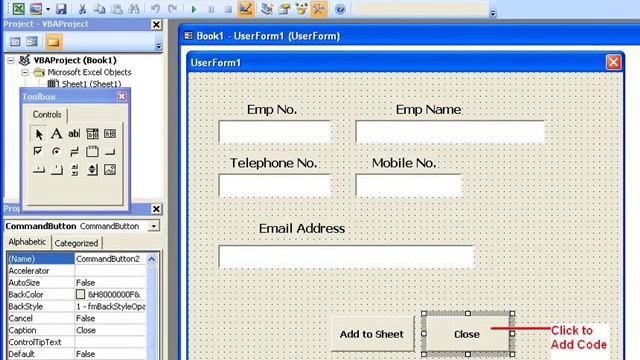The width and height of the screenshot is (640, 360).
Task: Run the UserForm with the green play icon
Action: [x=194, y=9]
